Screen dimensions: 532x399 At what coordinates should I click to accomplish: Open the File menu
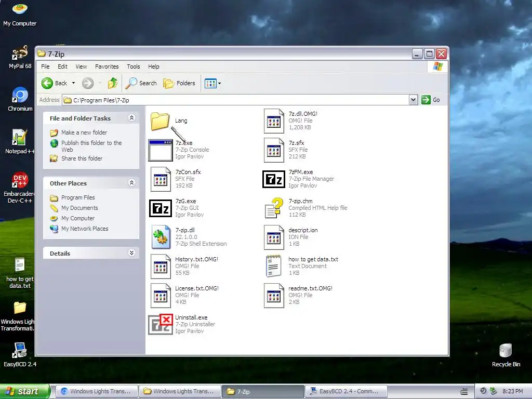[x=45, y=66]
